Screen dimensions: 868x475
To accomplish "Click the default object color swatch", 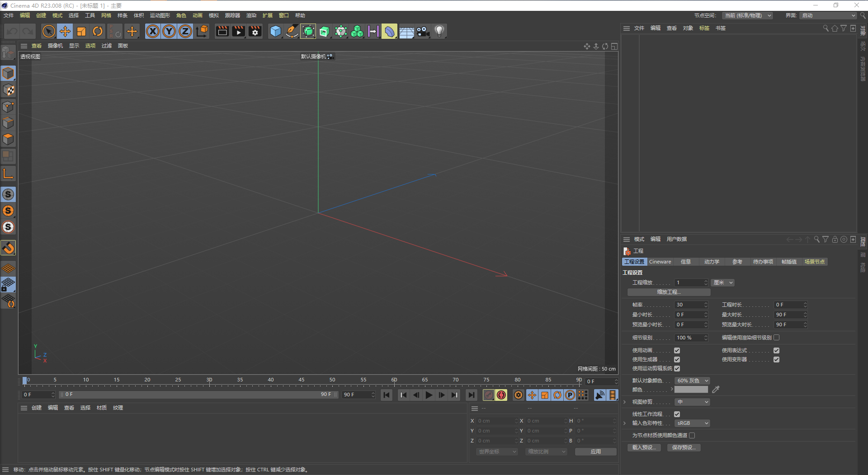I will click(691, 389).
